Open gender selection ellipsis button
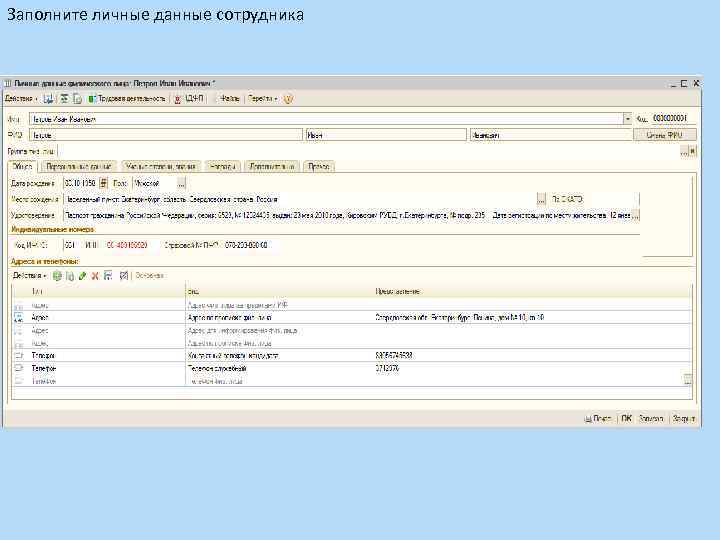The height and width of the screenshot is (540, 720). (181, 183)
